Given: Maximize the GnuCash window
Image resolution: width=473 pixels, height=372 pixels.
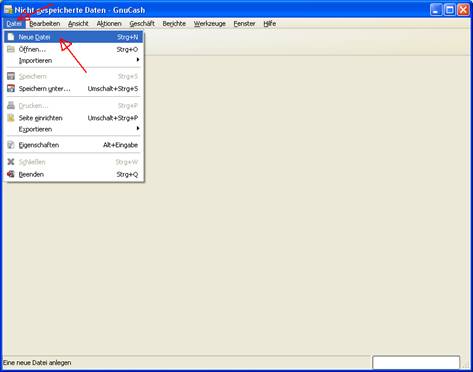Looking at the screenshot, I should [450, 10].
